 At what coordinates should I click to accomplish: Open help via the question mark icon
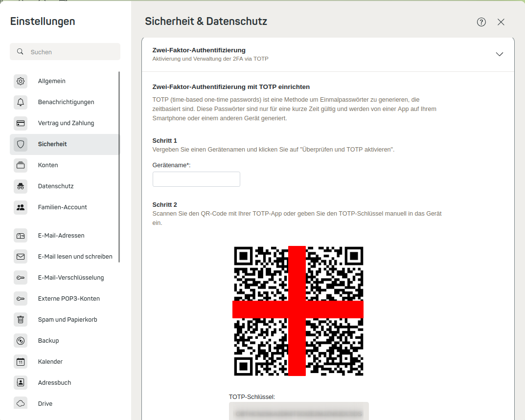click(x=481, y=22)
